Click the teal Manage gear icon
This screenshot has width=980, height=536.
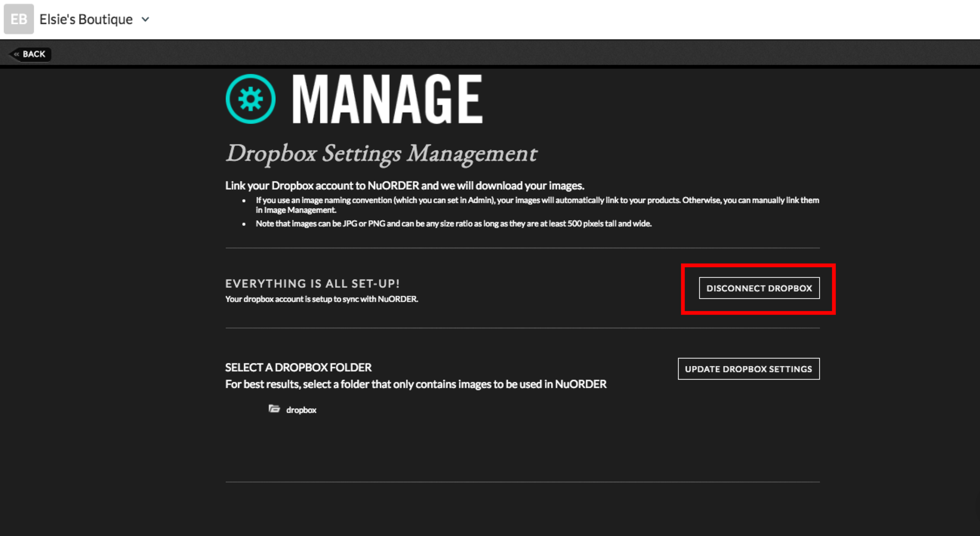click(x=250, y=99)
